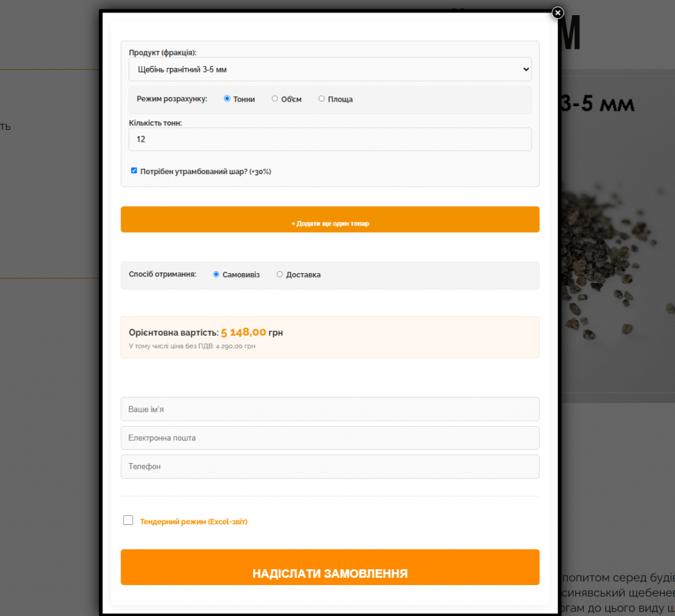Uncheck the утрамбований шар checkbox
This screenshot has width=675, height=616.
coord(134,171)
